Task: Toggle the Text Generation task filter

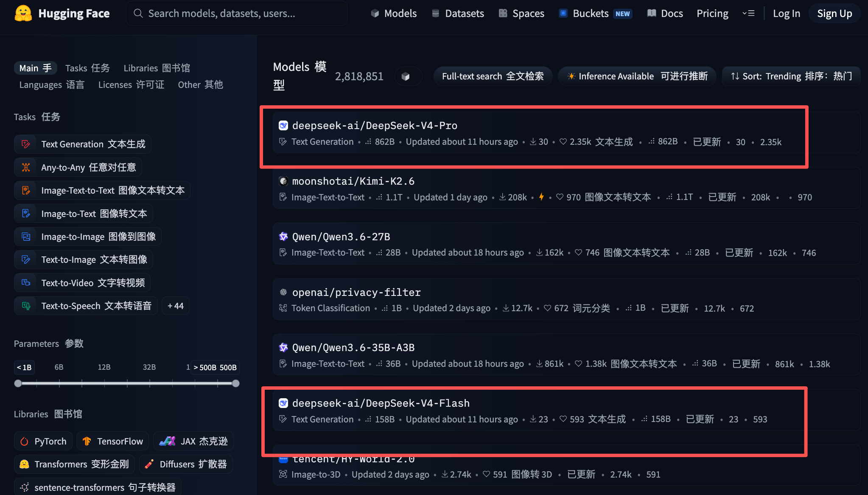Action: pyautogui.click(x=82, y=144)
